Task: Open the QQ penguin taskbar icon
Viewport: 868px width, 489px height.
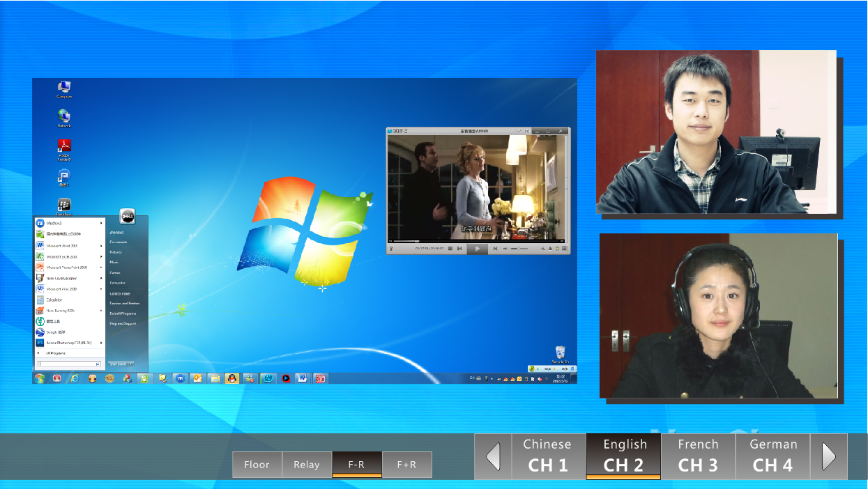Action: pyautogui.click(x=232, y=378)
